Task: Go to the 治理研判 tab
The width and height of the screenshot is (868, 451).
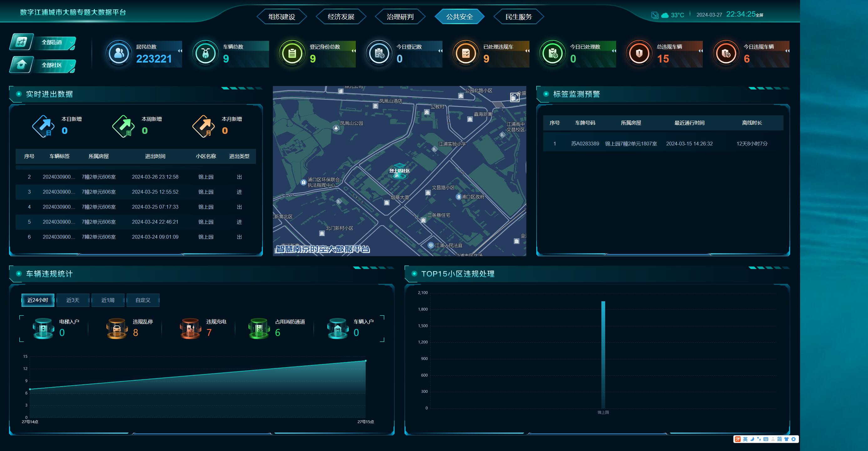Action: click(x=400, y=17)
